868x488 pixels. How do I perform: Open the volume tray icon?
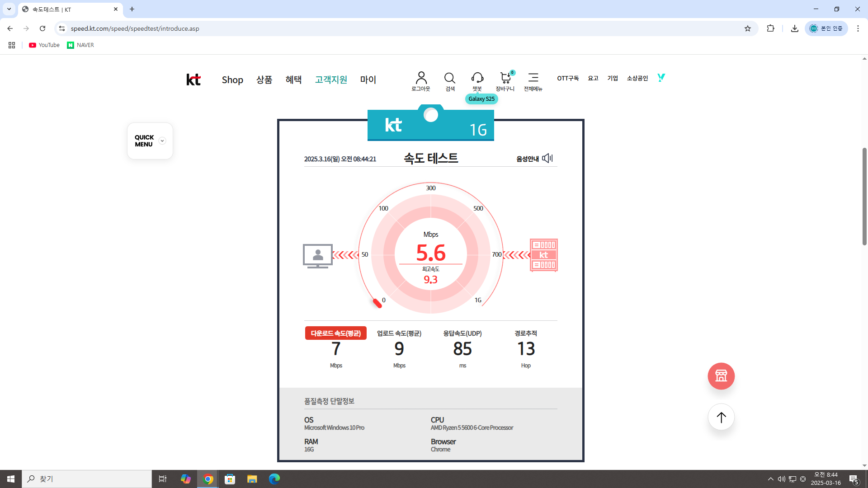pyautogui.click(x=782, y=479)
